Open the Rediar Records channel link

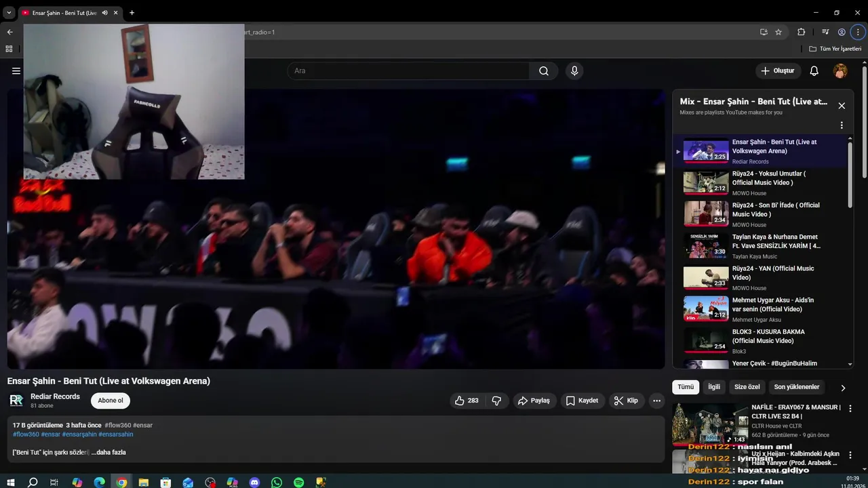[x=55, y=396]
